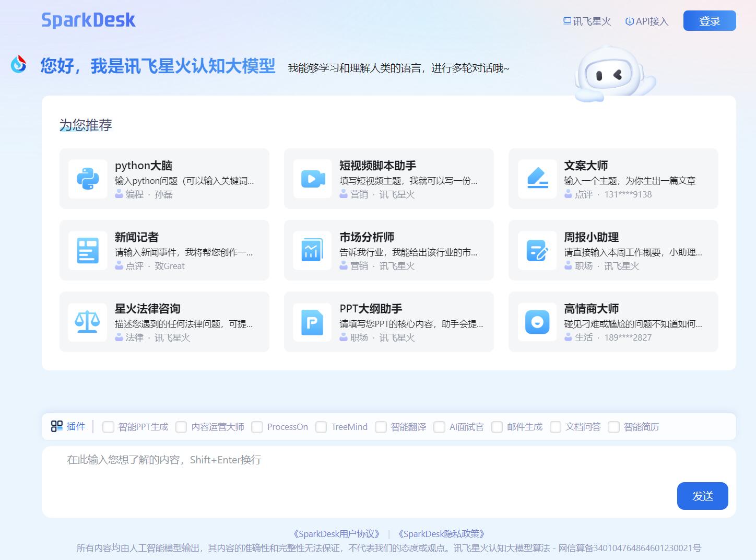This screenshot has height=560, width=756.
Task: Open the SparkDesk用户协议 link
Action: (336, 534)
